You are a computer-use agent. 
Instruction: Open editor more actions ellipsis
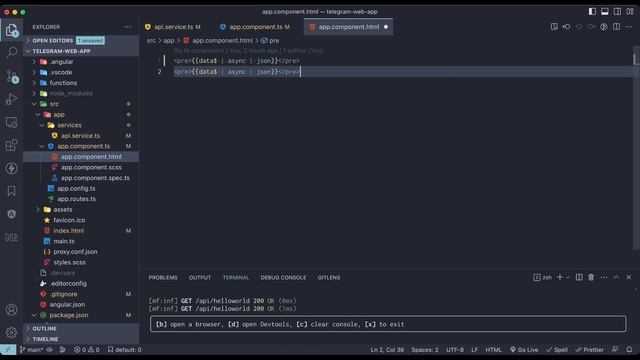click(629, 27)
